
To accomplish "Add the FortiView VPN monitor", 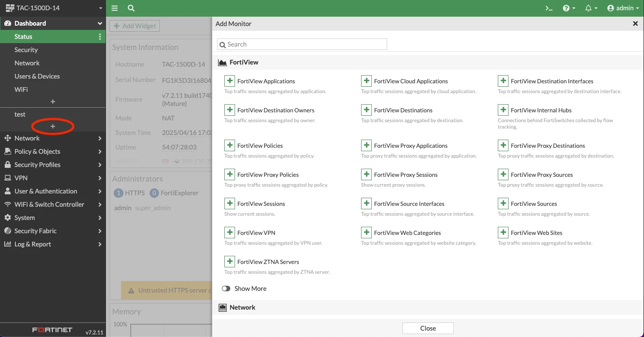I will (x=229, y=232).
